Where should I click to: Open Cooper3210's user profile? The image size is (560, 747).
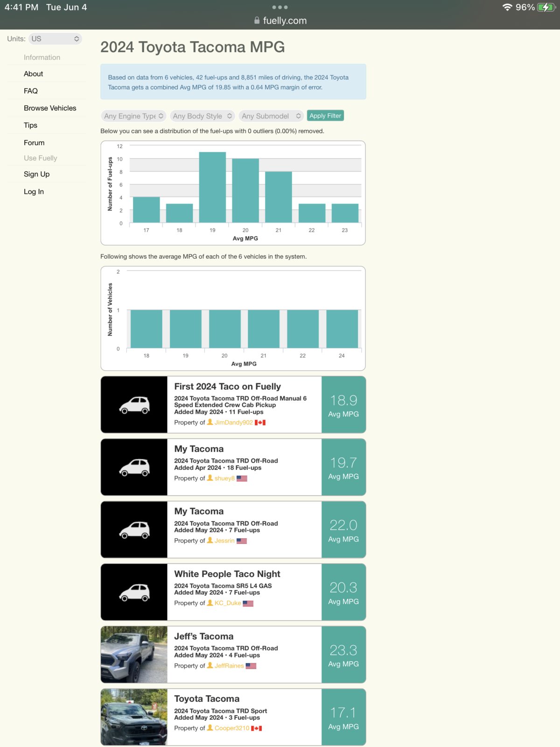(x=232, y=728)
